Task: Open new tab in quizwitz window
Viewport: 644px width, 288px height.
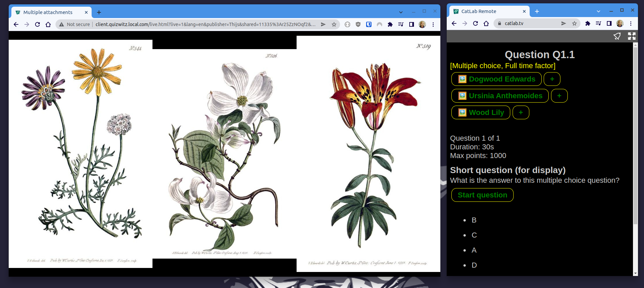Action: tap(99, 12)
